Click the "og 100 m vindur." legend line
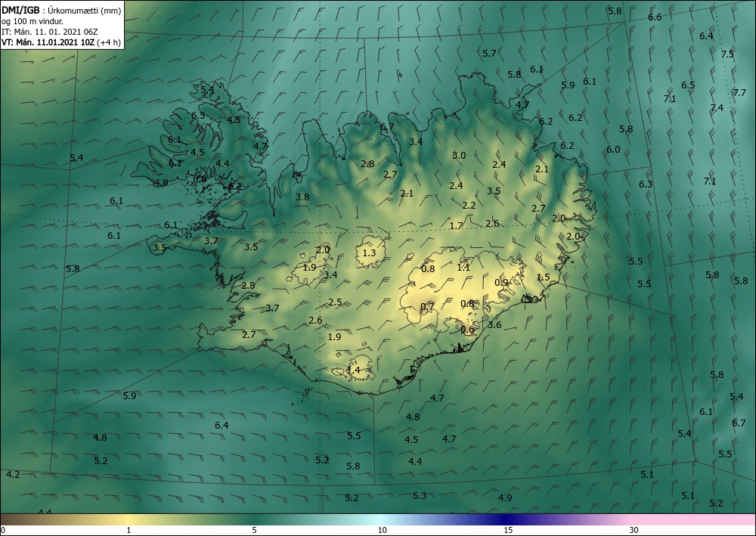This screenshot has width=756, height=536. pyautogui.click(x=33, y=21)
